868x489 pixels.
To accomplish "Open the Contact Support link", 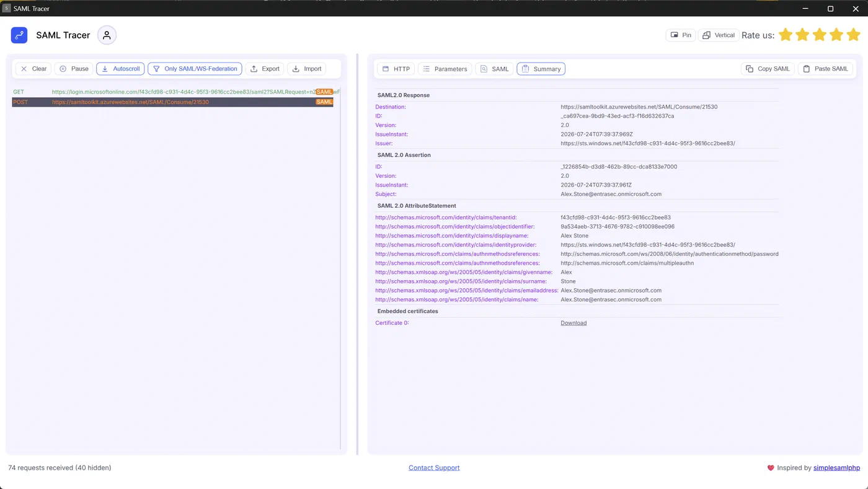I will (x=434, y=468).
